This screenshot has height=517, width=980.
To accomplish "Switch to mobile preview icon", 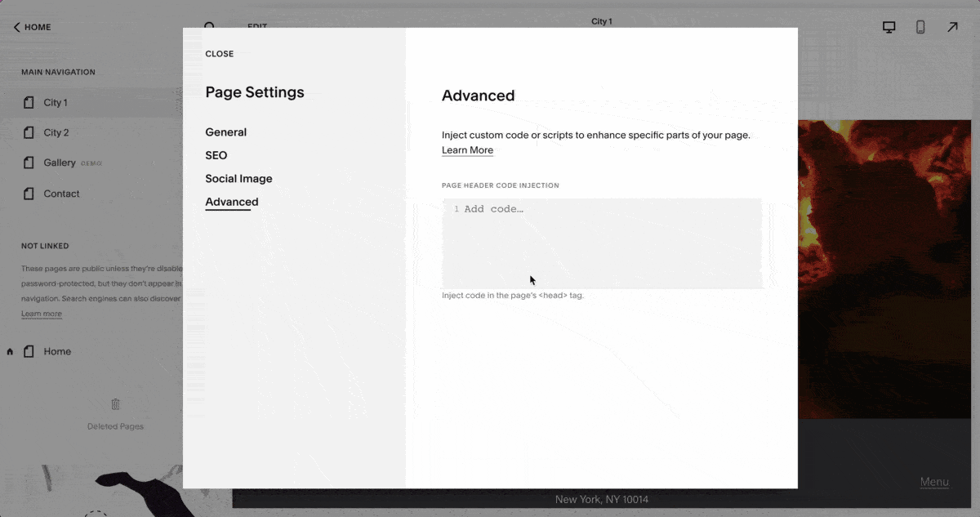I will (920, 27).
